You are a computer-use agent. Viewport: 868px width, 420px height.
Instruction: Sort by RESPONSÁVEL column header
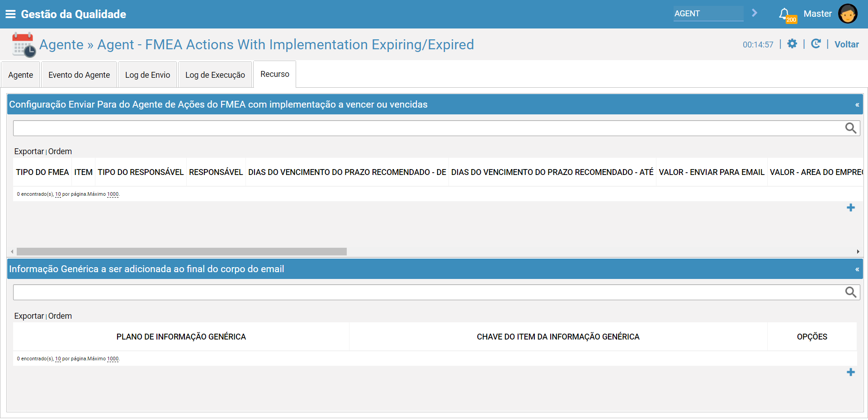click(216, 172)
